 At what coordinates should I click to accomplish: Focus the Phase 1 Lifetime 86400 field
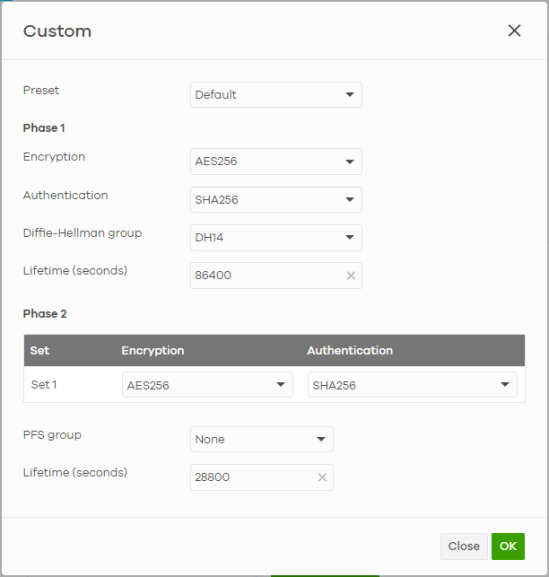coord(276,275)
